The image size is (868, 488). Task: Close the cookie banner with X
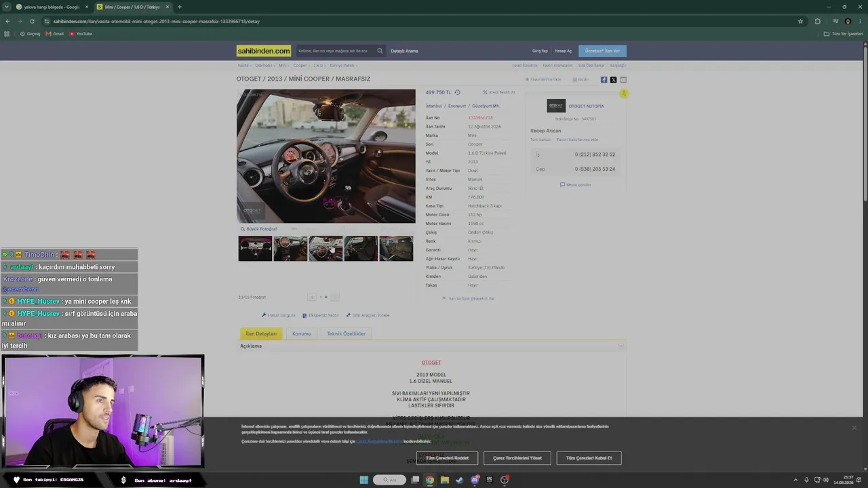point(854,428)
